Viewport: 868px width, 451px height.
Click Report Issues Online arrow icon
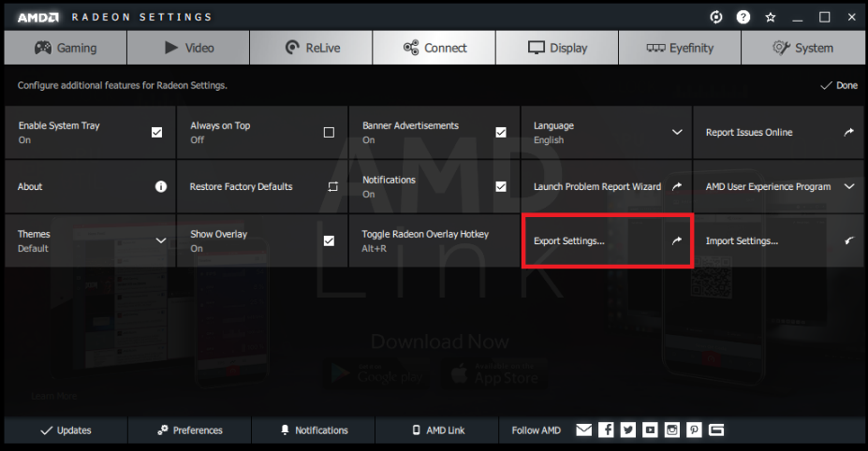[848, 132]
